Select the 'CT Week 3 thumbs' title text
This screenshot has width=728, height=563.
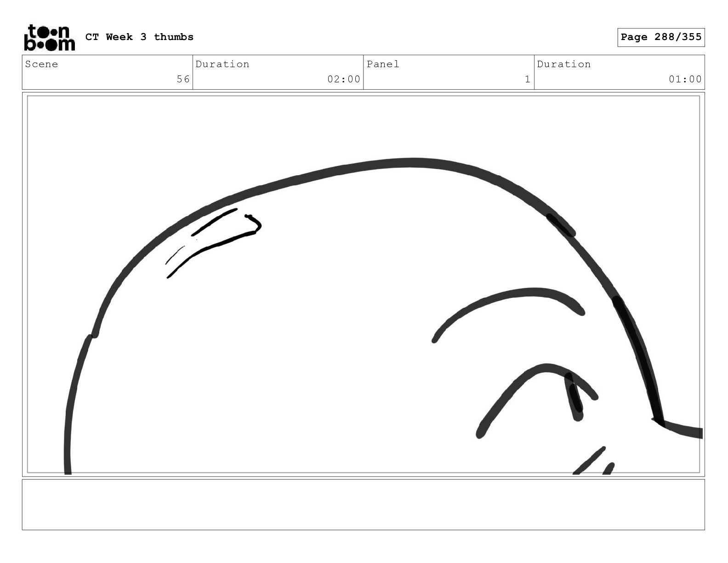point(139,37)
